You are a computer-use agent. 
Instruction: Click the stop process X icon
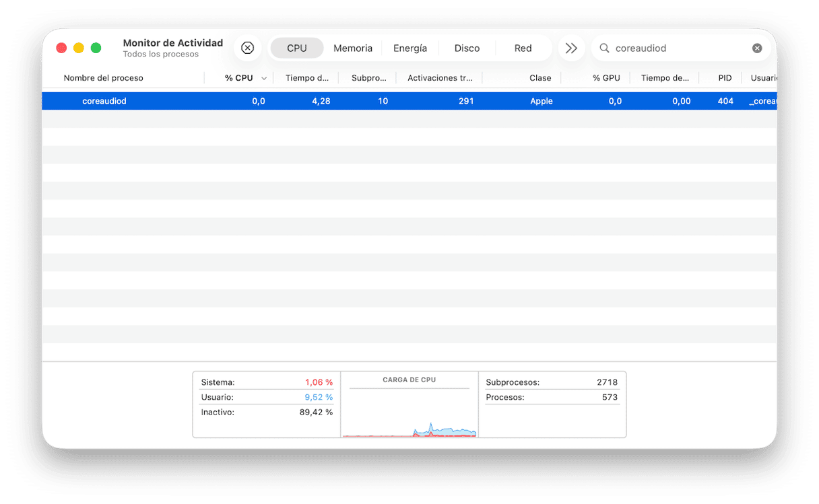(247, 48)
